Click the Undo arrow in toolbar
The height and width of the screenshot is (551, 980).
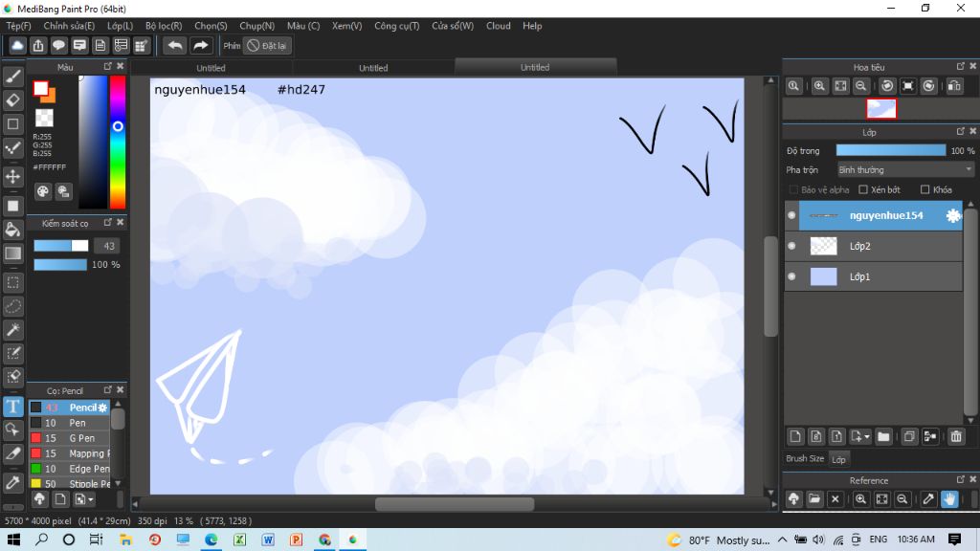[x=175, y=46]
